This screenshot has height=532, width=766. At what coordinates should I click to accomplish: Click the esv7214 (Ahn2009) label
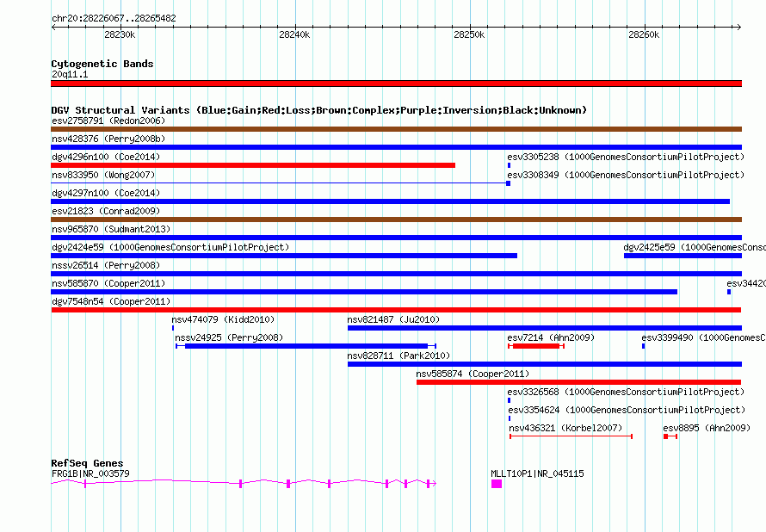pos(551,337)
